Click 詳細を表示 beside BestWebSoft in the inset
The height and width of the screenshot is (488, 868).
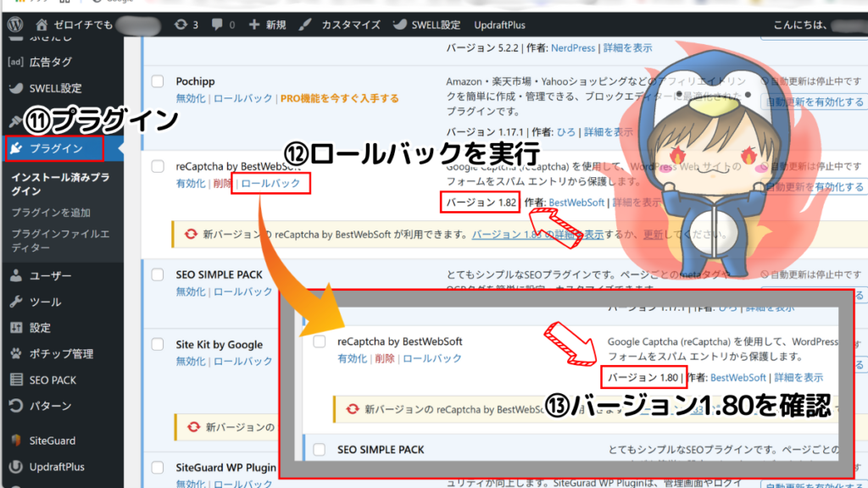(x=798, y=377)
